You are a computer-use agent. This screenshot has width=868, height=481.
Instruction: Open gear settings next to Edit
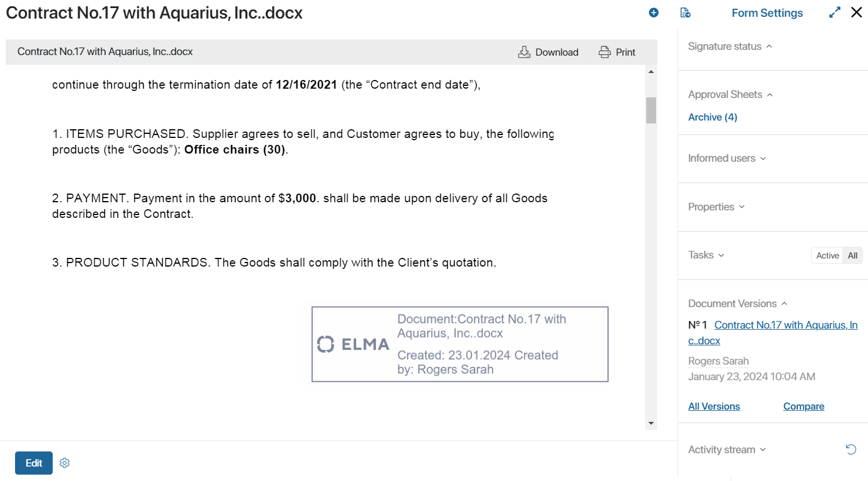pos(65,463)
